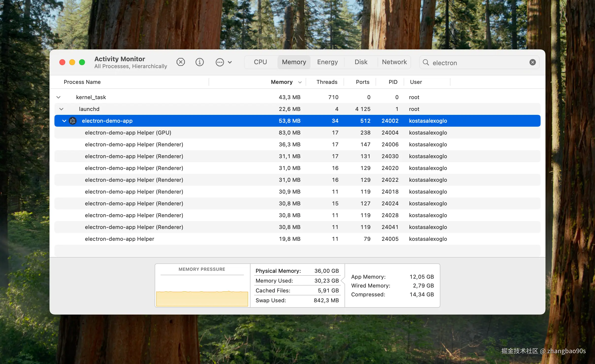Open the dropdown arrow beside ellipsis
The image size is (595, 364).
point(230,62)
